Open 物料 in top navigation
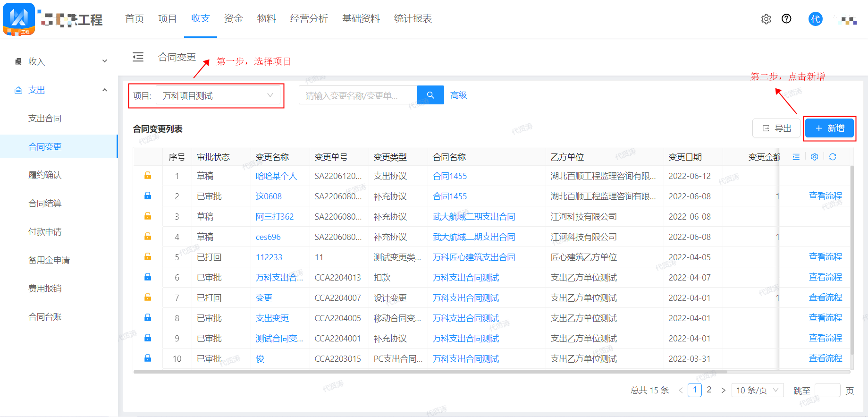868x417 pixels. [x=267, y=18]
